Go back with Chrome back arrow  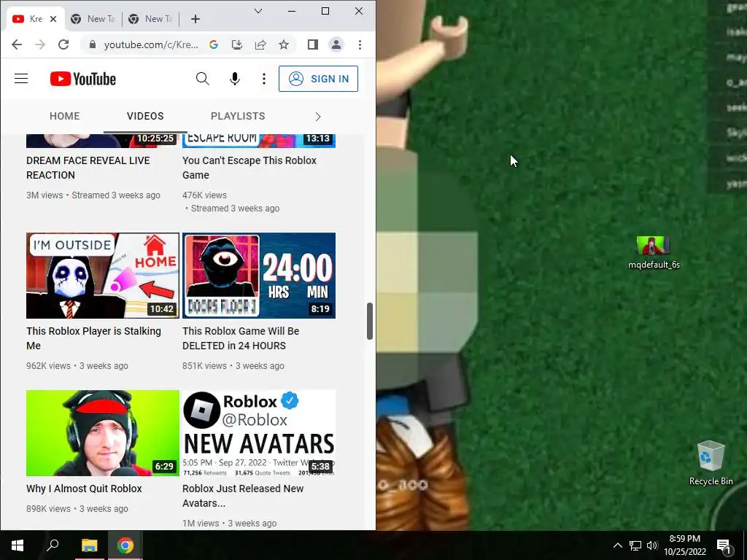click(17, 44)
